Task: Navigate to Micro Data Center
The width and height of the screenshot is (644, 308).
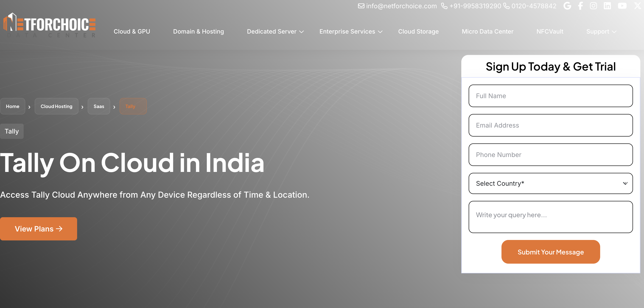Action: tap(487, 31)
